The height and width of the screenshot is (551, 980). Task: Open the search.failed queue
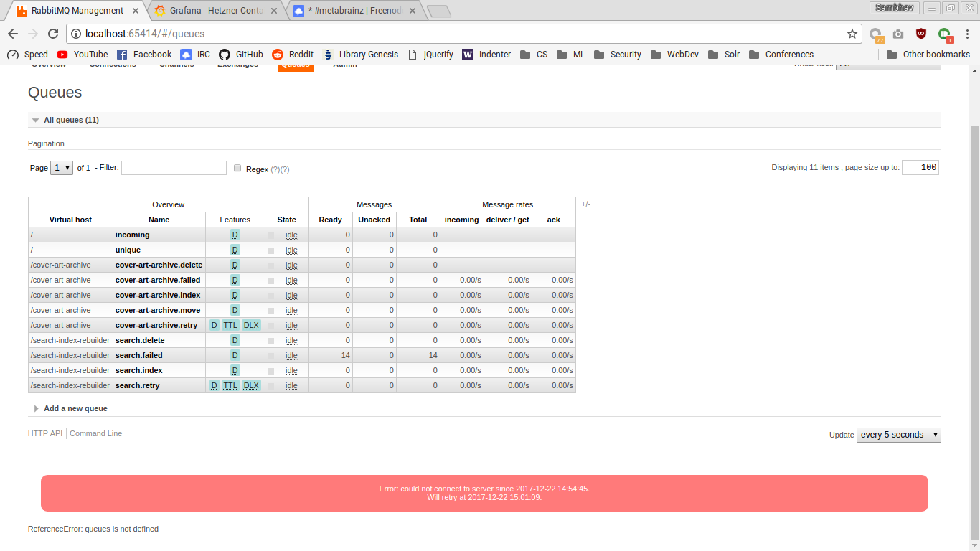coord(138,355)
